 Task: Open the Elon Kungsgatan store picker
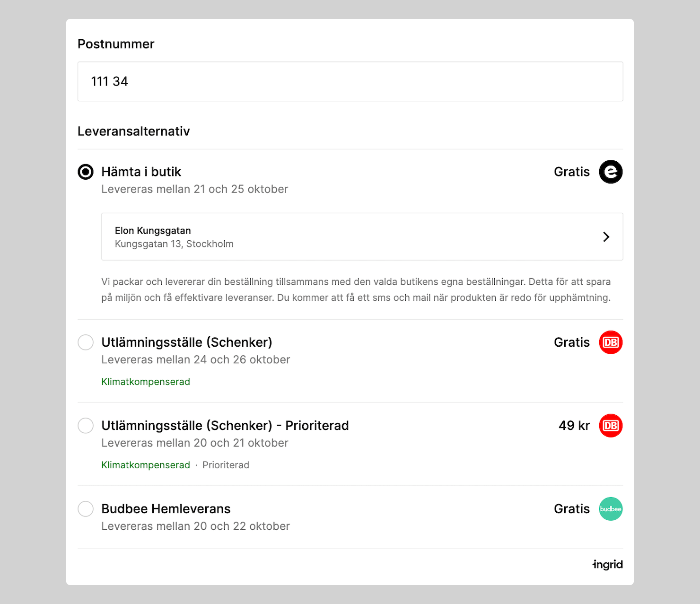pyautogui.click(x=153, y=231)
